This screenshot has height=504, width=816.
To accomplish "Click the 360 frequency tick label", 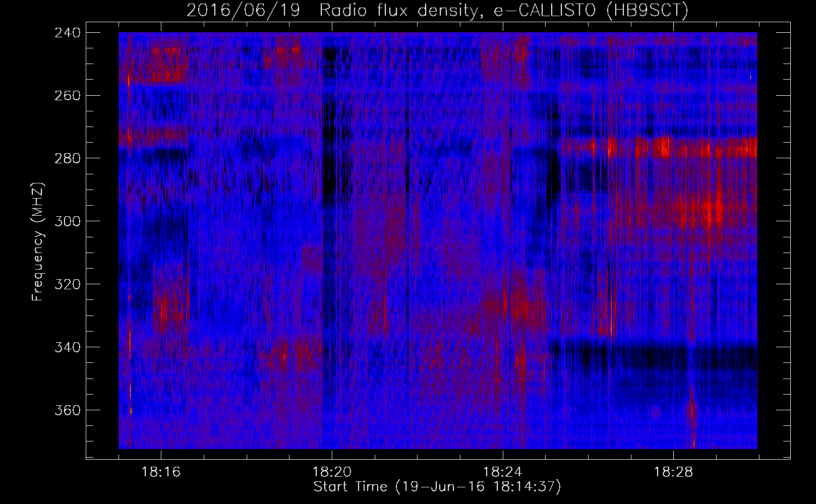I will 67,411.
